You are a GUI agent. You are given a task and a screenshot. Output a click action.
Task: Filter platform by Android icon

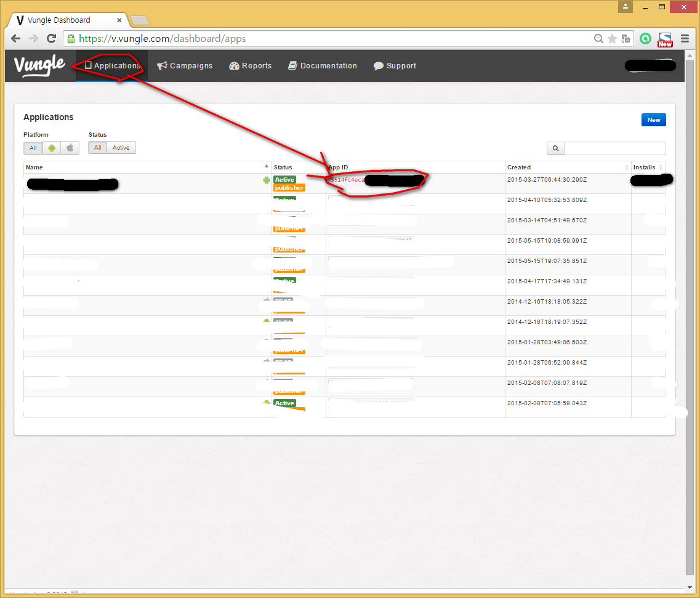tap(52, 148)
